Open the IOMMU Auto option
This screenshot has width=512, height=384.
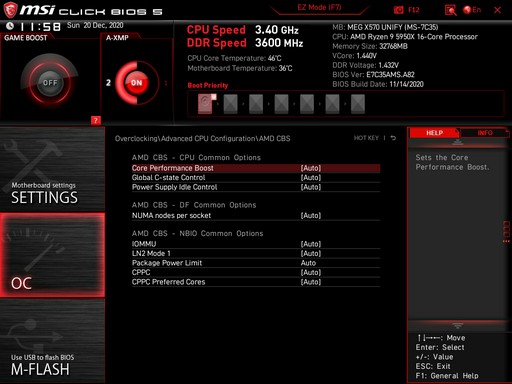click(256, 244)
